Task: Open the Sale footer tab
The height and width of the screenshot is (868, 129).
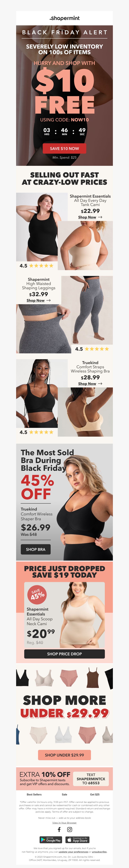Action: coord(64,794)
